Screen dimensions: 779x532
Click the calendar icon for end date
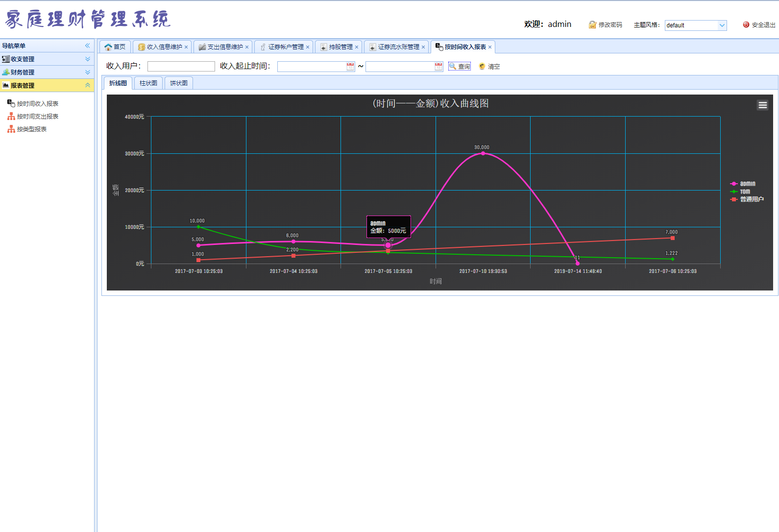coord(438,67)
